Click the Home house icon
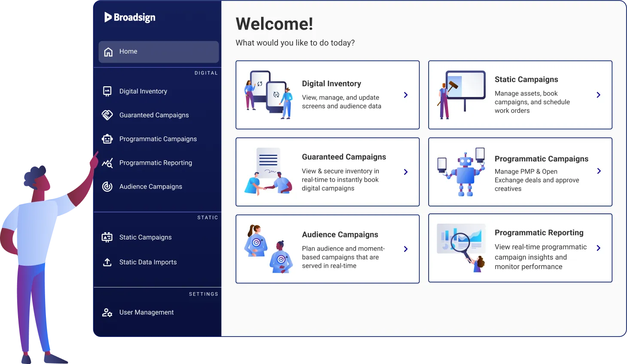The height and width of the screenshot is (364, 627). tap(108, 52)
